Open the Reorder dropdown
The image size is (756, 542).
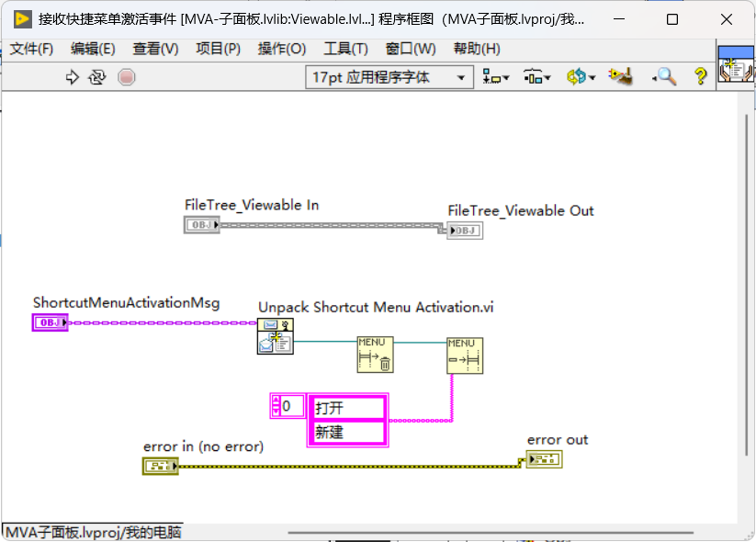(x=581, y=76)
